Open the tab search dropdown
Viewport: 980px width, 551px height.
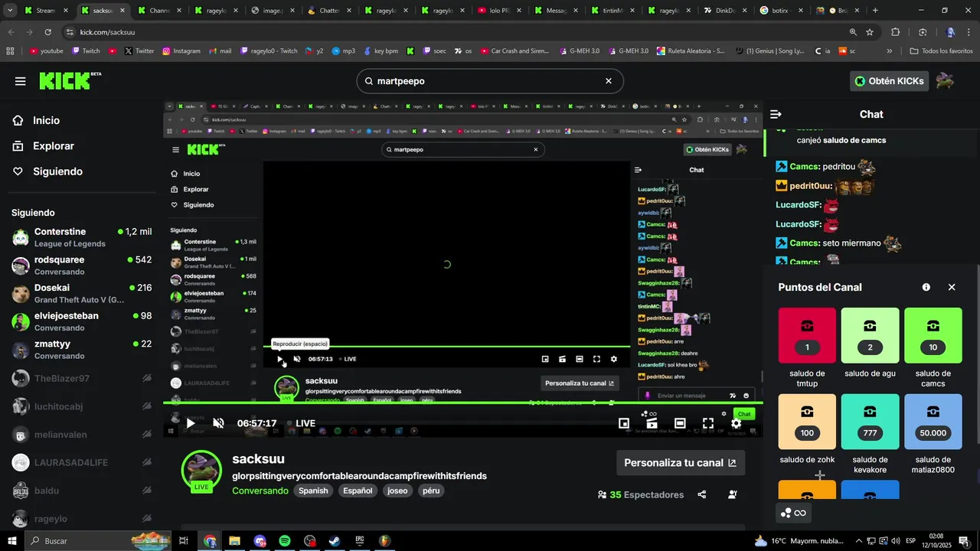[8, 11]
